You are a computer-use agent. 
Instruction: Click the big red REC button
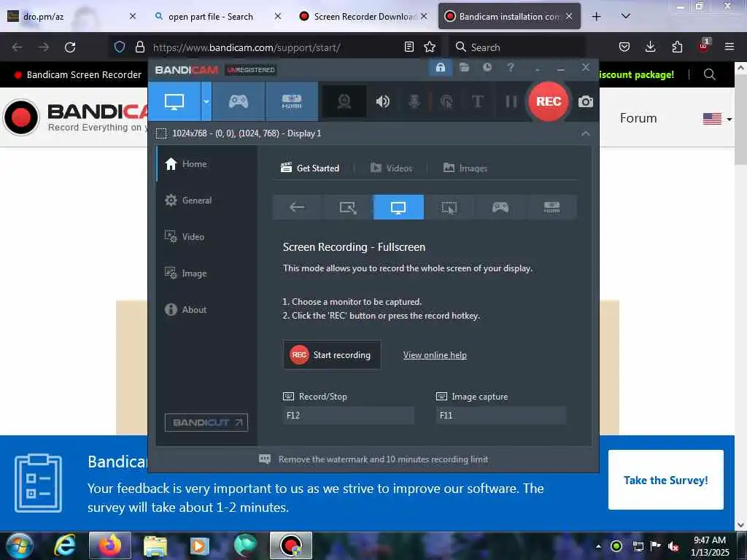coord(549,101)
